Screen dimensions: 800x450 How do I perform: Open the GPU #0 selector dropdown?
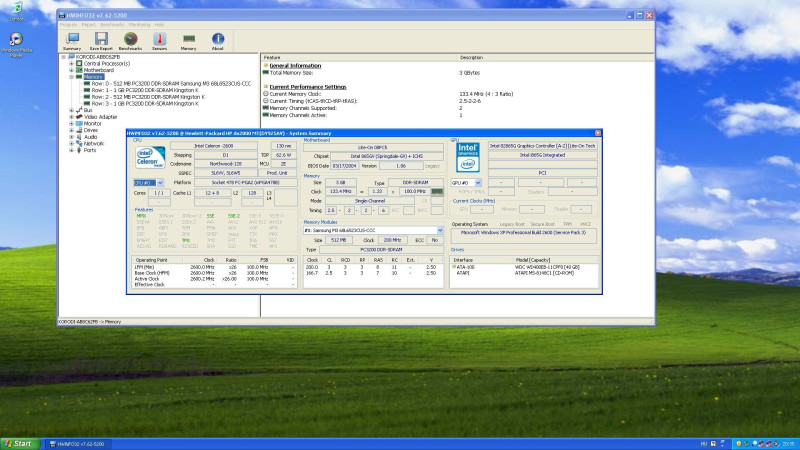click(x=478, y=183)
